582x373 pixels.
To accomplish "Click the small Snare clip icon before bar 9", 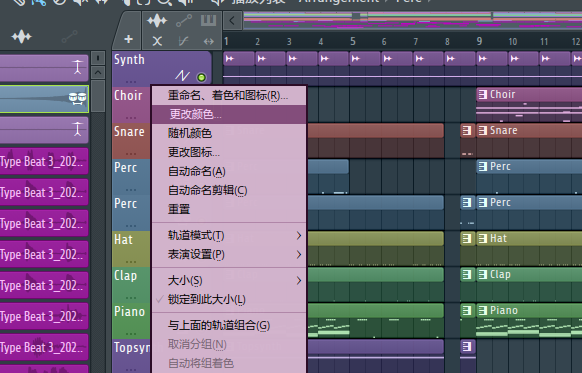I will click(467, 130).
